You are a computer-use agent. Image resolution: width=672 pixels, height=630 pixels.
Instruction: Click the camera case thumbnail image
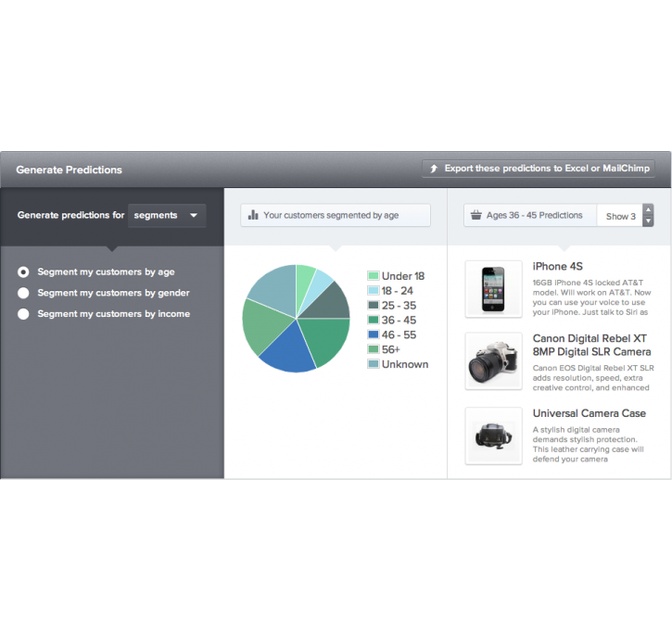click(494, 436)
